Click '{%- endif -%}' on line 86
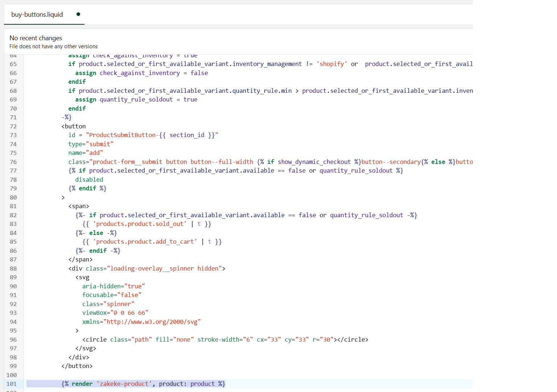This screenshot has height=392, width=557. point(98,251)
